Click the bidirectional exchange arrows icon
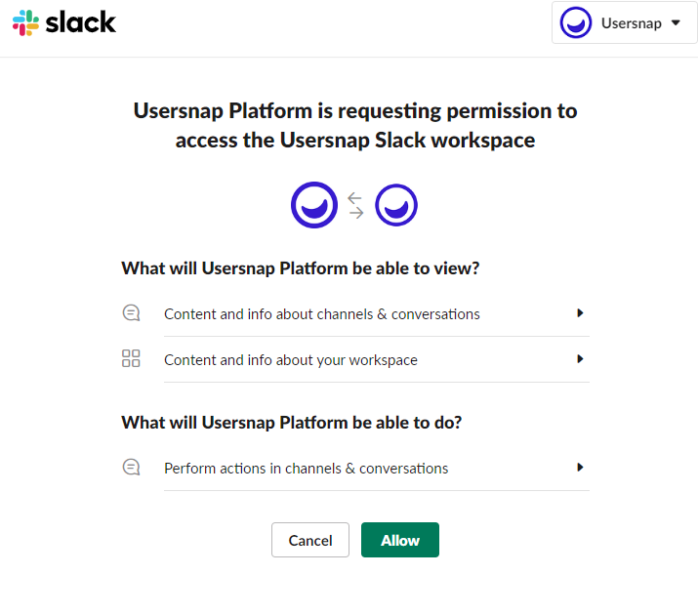Screen dimensions: 698x616 pos(355,205)
